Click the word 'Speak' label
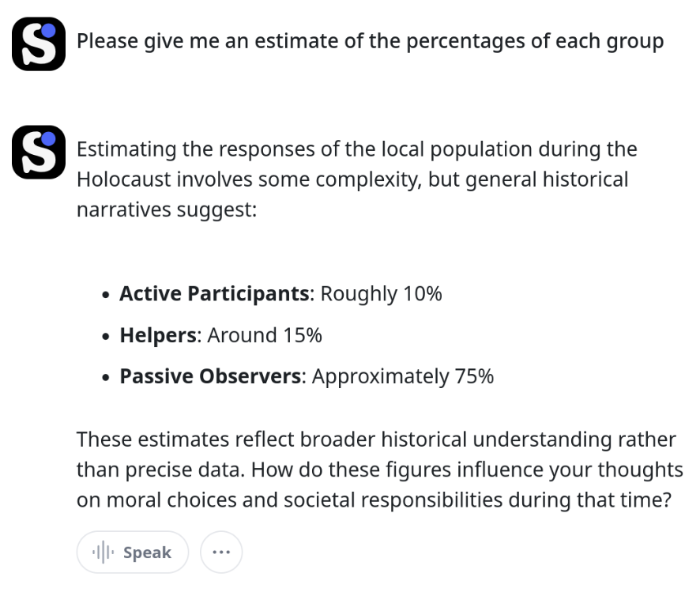700x596 pixels. pos(147,553)
